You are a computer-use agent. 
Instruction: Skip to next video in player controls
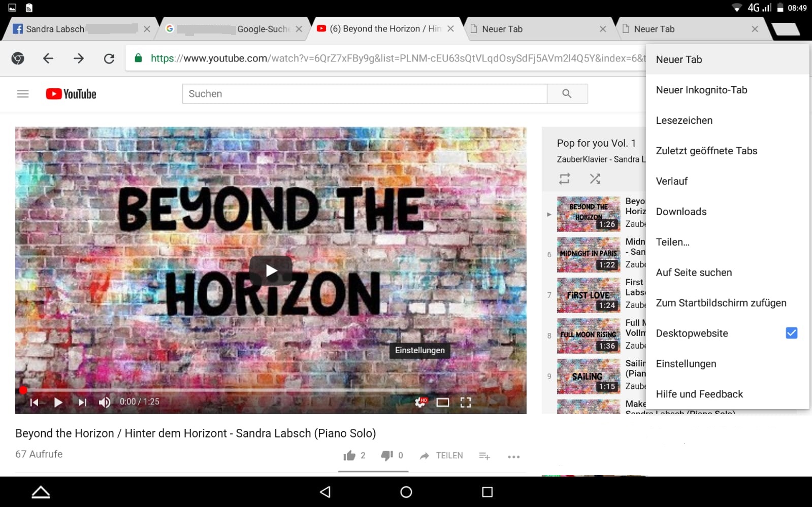(82, 402)
